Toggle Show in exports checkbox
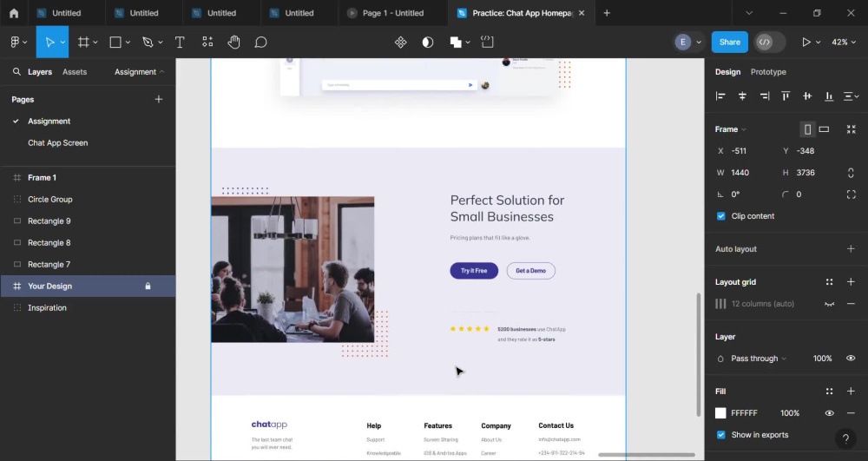The height and width of the screenshot is (461, 868). point(720,434)
